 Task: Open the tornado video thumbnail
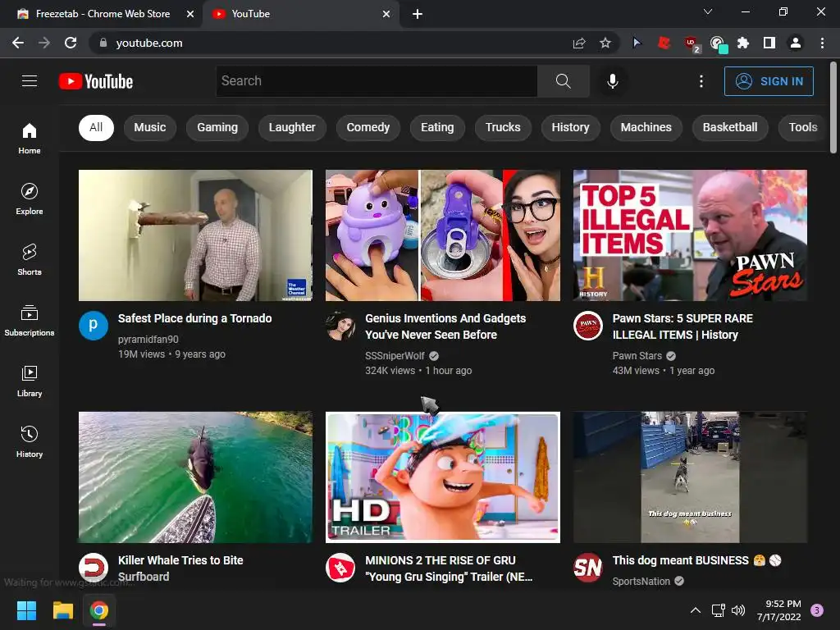pyautogui.click(x=195, y=235)
